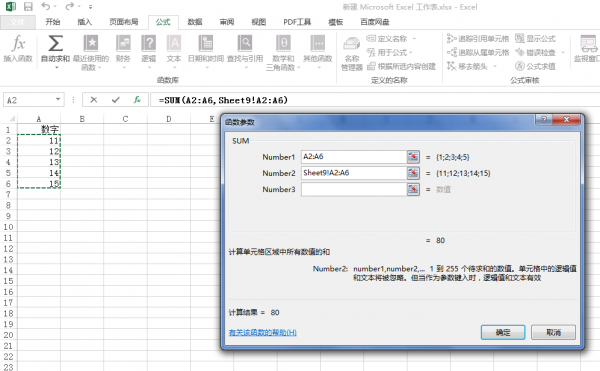Click the OK (确定) button in dialog
The image size is (600, 371).
[x=503, y=332]
